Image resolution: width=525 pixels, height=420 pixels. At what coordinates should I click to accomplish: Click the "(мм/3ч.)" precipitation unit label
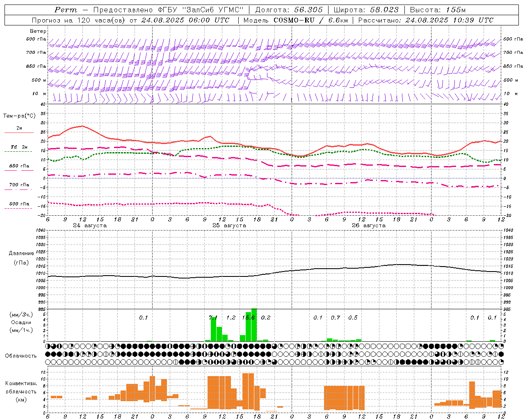click(21, 315)
